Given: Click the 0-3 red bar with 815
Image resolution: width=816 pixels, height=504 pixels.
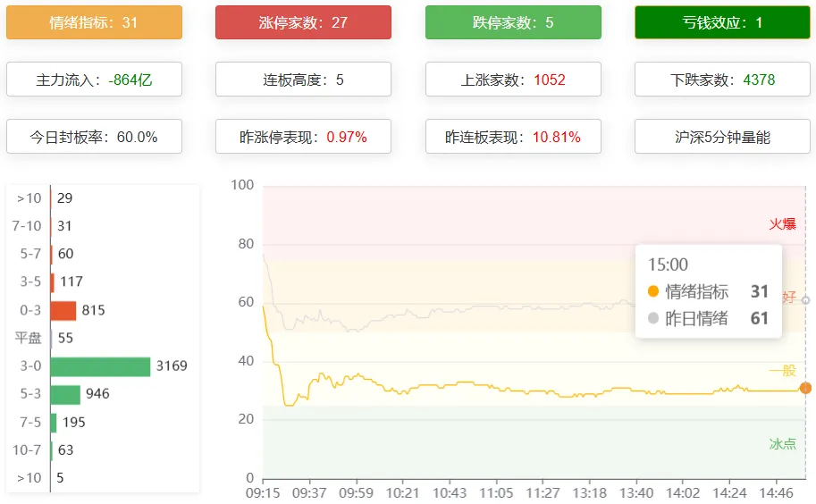Looking at the screenshot, I should (x=63, y=310).
